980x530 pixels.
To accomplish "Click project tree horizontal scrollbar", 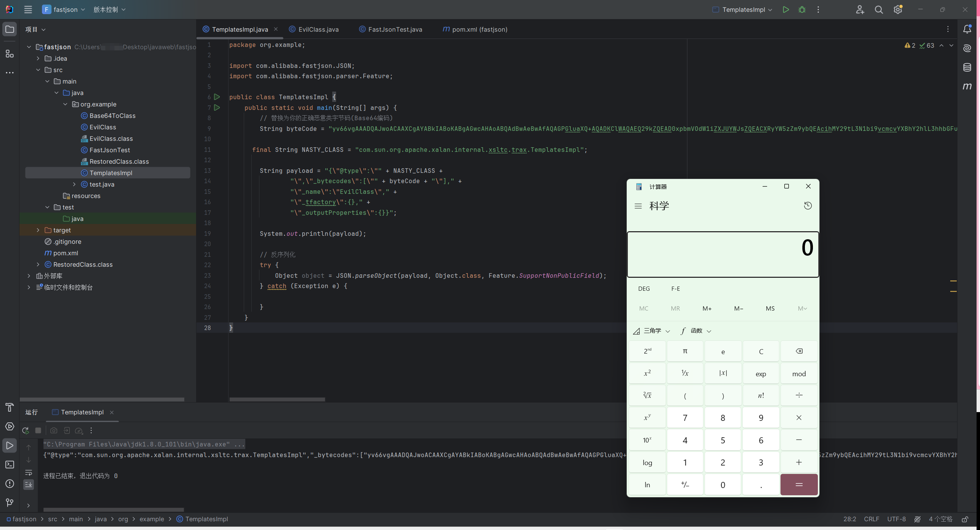I will tap(102, 399).
